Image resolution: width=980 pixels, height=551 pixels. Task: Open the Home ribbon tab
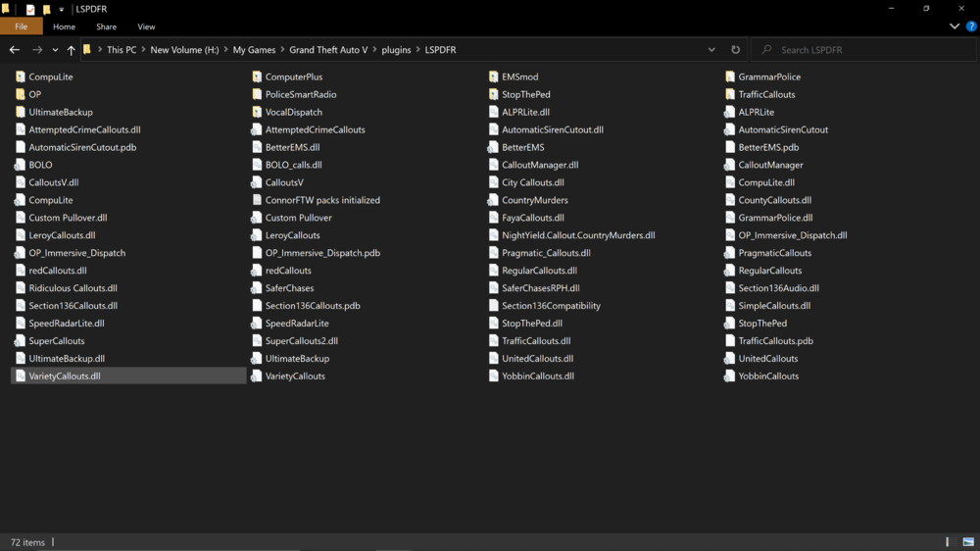pos(64,26)
